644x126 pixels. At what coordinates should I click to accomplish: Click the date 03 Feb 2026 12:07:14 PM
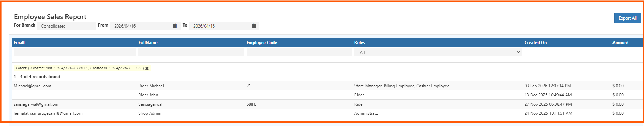(x=548, y=86)
